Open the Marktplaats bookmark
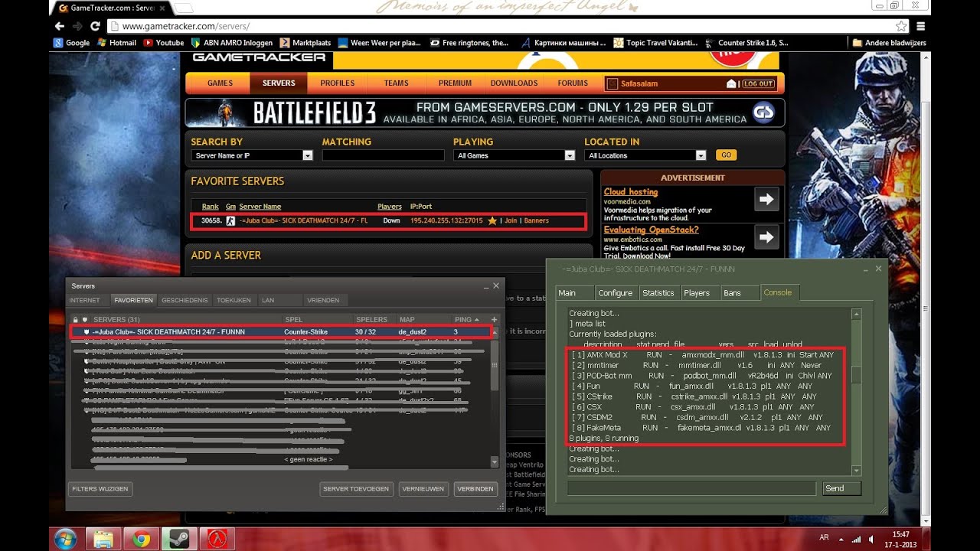The image size is (980, 551). (305, 43)
